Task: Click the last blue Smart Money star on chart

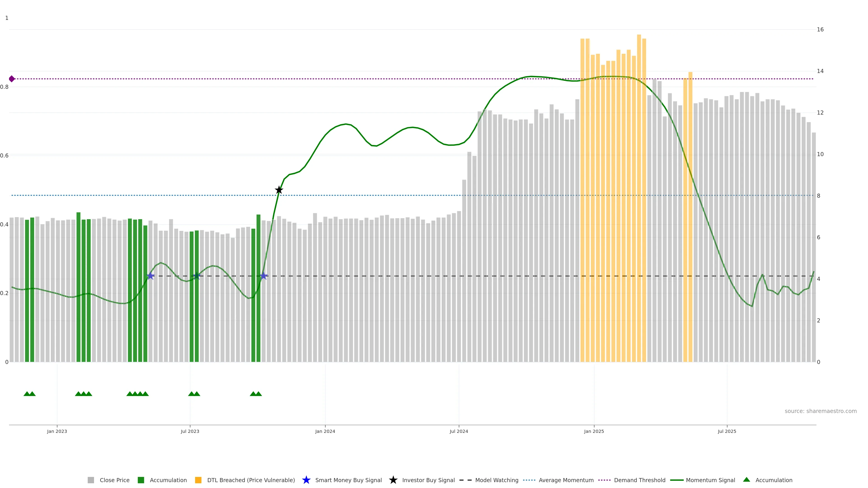Action: tap(264, 276)
